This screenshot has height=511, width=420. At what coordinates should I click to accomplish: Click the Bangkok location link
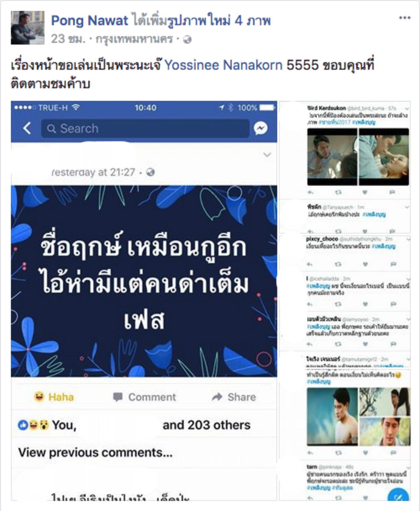click(x=134, y=40)
